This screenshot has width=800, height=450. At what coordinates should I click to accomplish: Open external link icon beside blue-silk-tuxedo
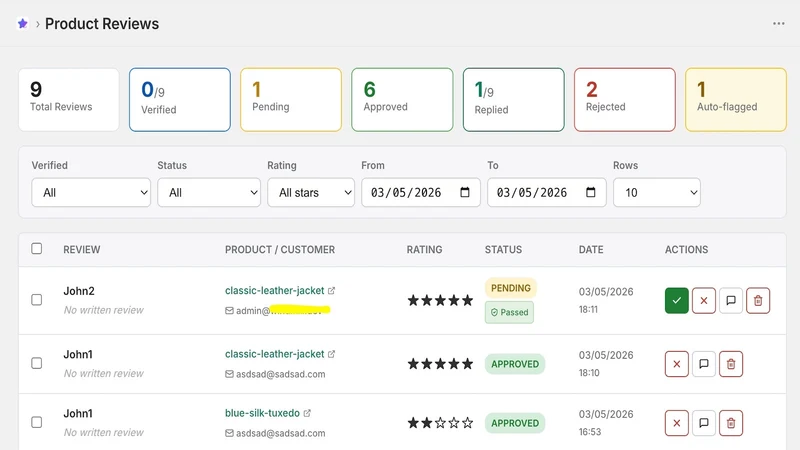tap(307, 413)
